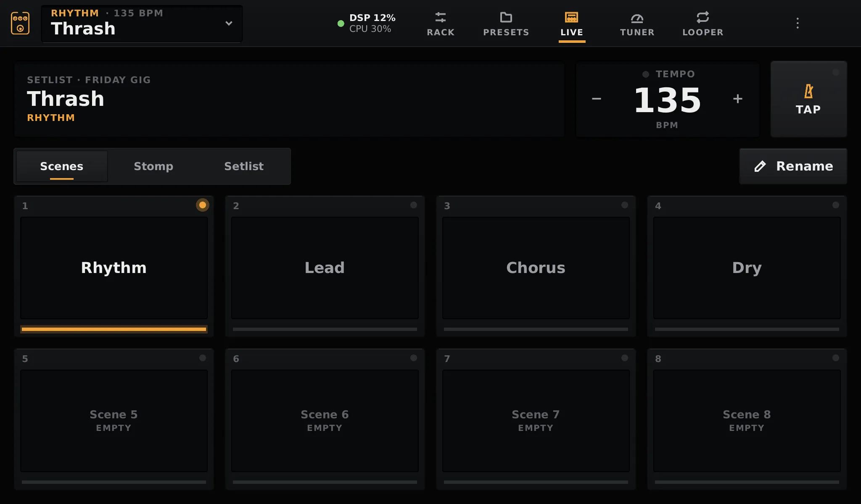Click the green DSP status indicator
Viewport: 861px width, 504px height.
coord(341,24)
